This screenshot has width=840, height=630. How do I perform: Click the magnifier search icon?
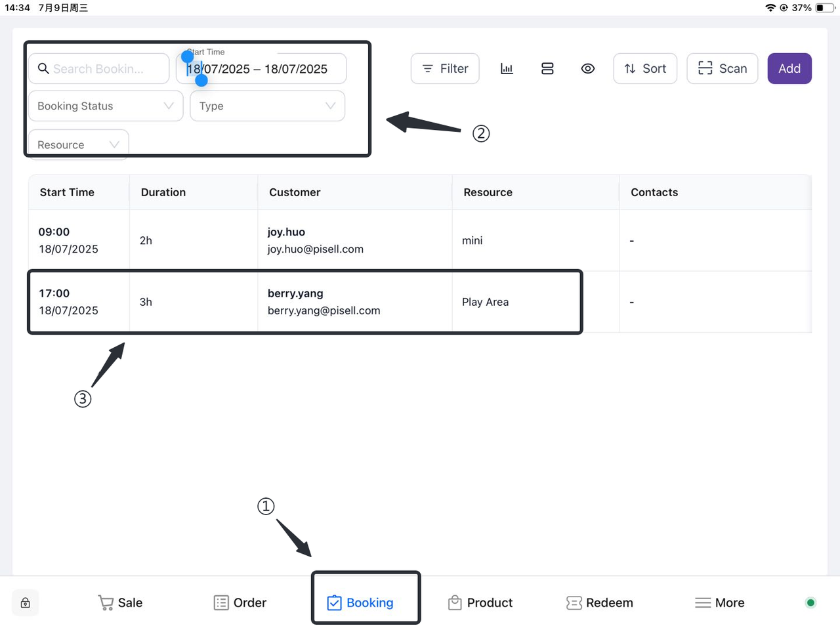(43, 69)
